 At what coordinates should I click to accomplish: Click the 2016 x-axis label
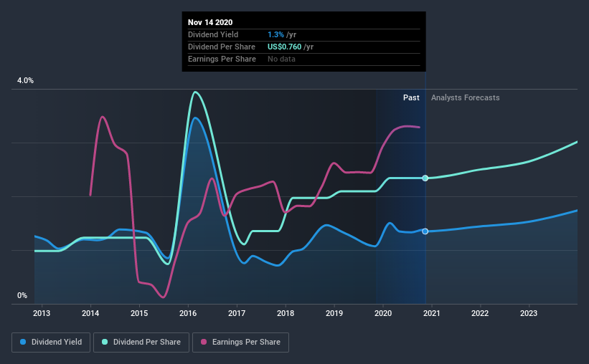tap(188, 313)
